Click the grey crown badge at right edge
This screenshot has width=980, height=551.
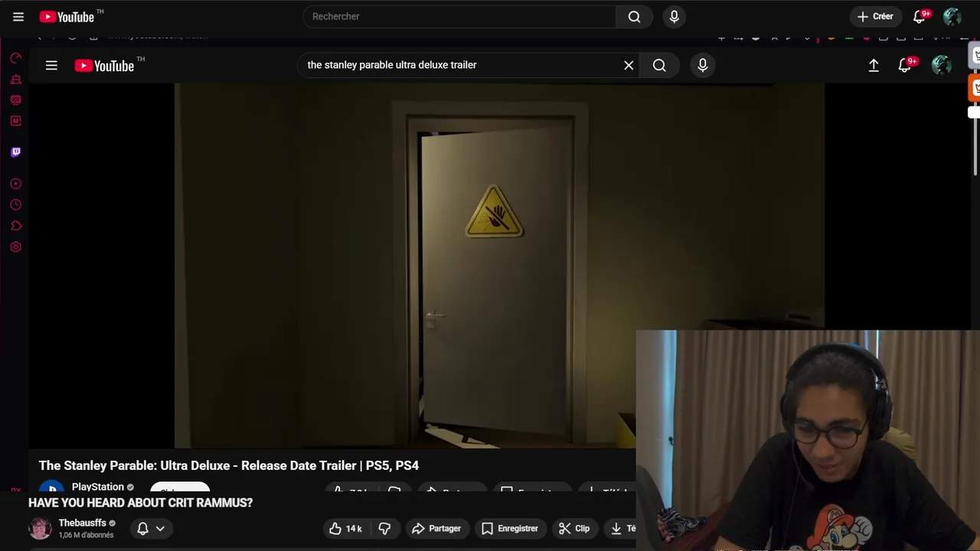point(975,56)
